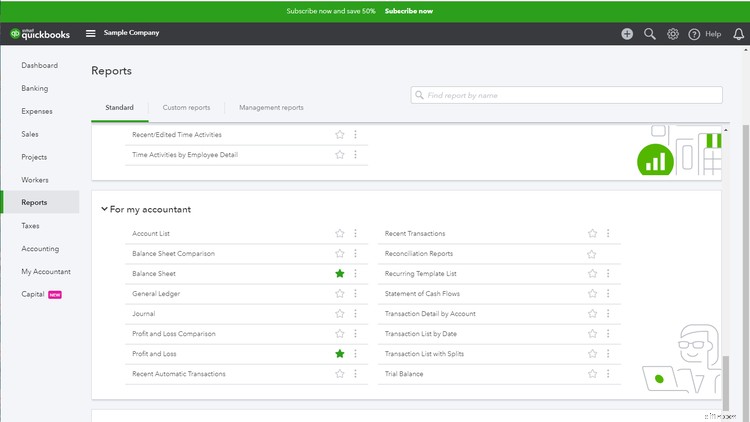Toggle the hamburger navigation menu
The height and width of the screenshot is (422, 750).
click(91, 33)
